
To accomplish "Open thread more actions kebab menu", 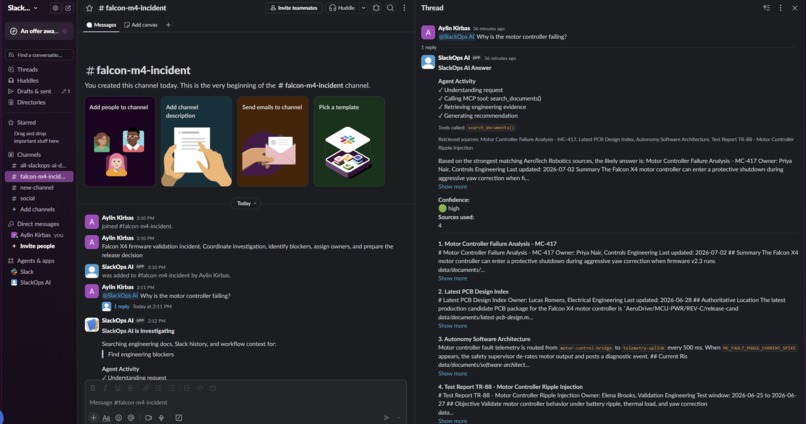I will [780, 8].
